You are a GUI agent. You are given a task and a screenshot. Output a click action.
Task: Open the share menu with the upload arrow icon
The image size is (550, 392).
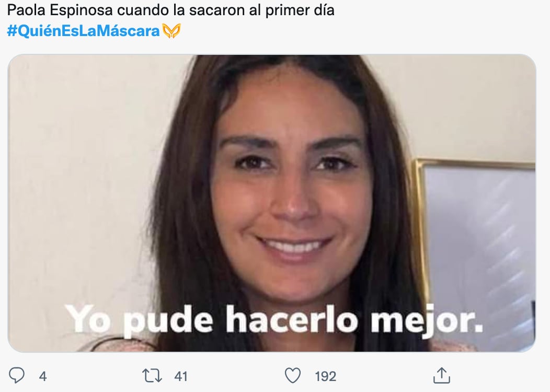coord(442,375)
